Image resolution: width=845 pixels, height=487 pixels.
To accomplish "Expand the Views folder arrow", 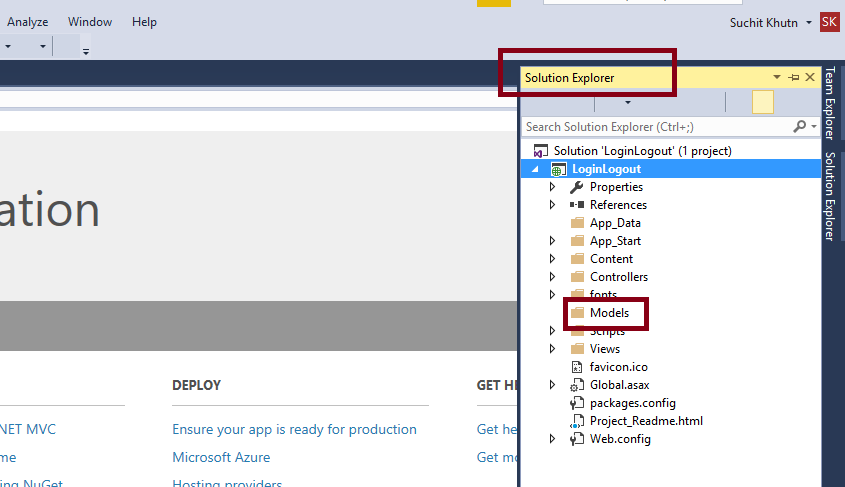I will pyautogui.click(x=552, y=349).
